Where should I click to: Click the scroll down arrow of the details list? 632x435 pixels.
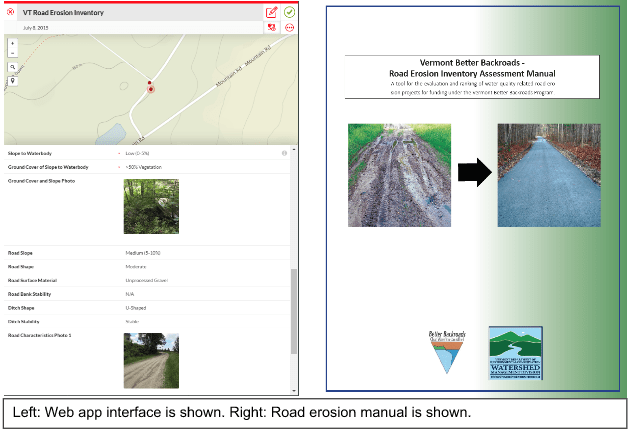[x=294, y=391]
